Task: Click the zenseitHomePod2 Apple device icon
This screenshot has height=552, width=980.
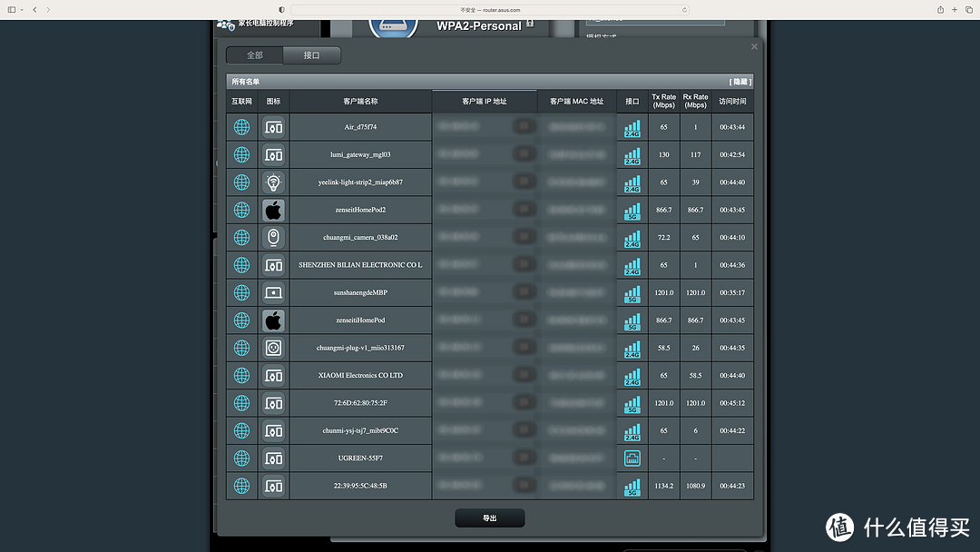Action: [273, 210]
